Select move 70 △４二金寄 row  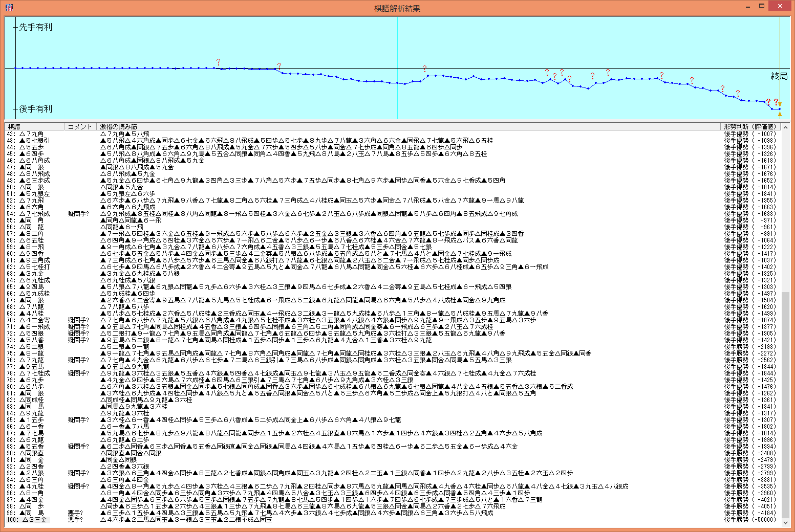coord(34,320)
